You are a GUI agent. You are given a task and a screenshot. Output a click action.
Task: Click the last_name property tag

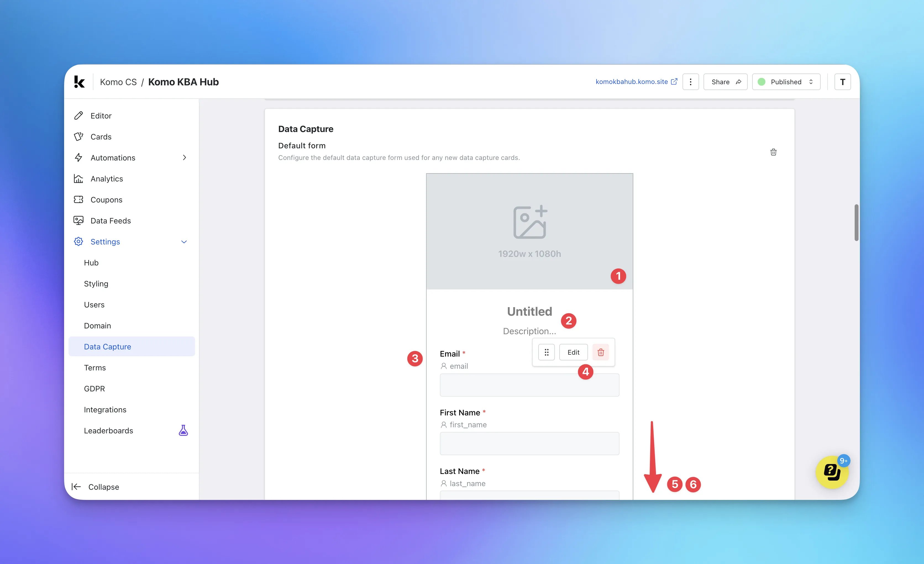pyautogui.click(x=463, y=483)
